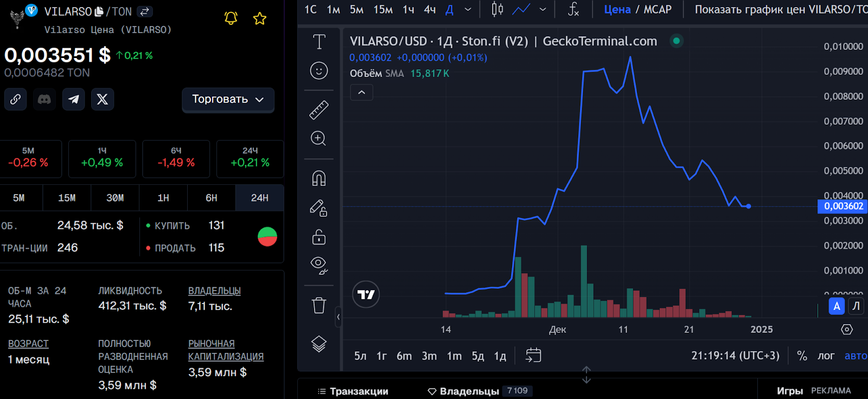
Task: Enable price alert bell for VILARSO
Action: 231,18
